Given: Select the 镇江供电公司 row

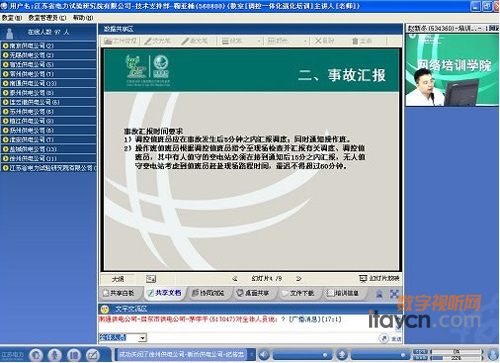Looking at the screenshot, I should (x=48, y=121).
